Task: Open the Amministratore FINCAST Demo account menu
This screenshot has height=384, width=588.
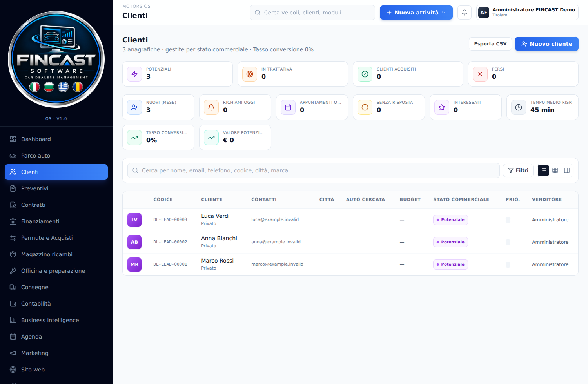Action: pyautogui.click(x=527, y=13)
